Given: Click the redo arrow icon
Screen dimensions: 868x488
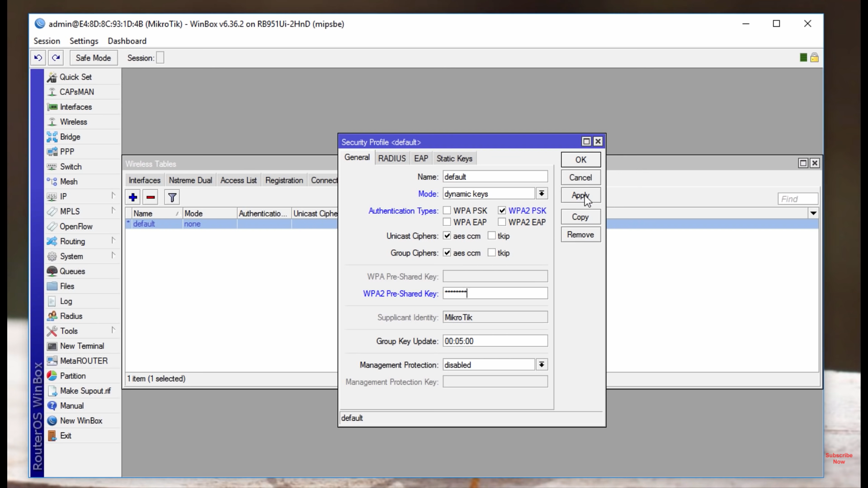Looking at the screenshot, I should 56,58.
